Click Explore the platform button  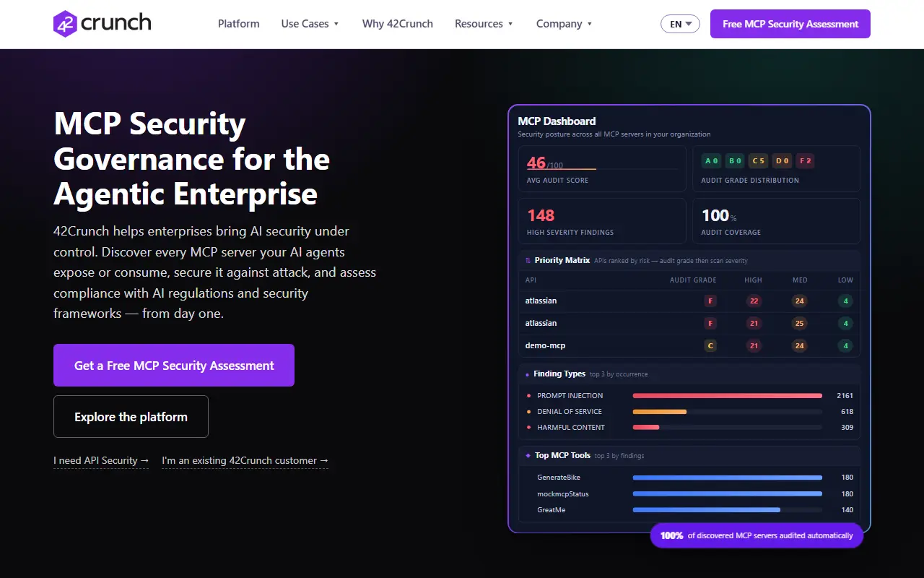[x=131, y=417]
